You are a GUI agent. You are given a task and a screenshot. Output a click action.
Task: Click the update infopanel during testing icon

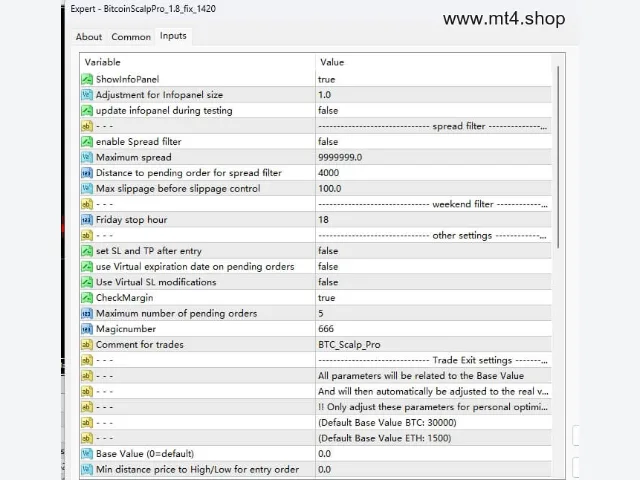coord(87,110)
